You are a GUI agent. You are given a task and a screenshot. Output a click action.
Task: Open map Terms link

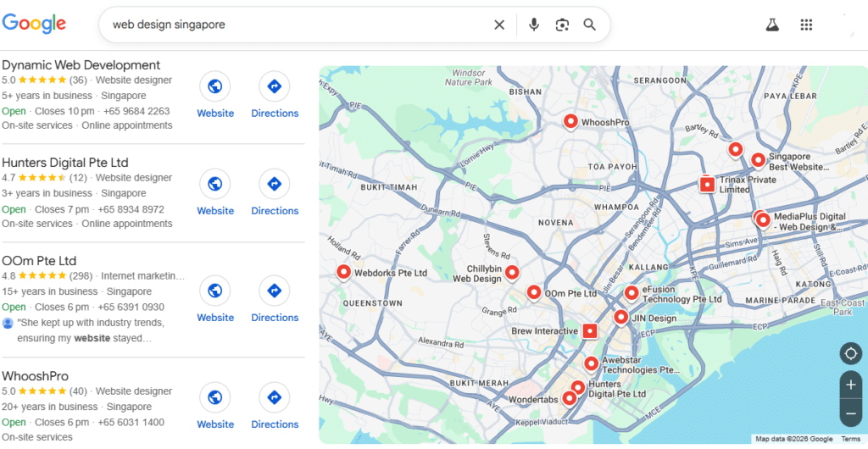(x=850, y=439)
